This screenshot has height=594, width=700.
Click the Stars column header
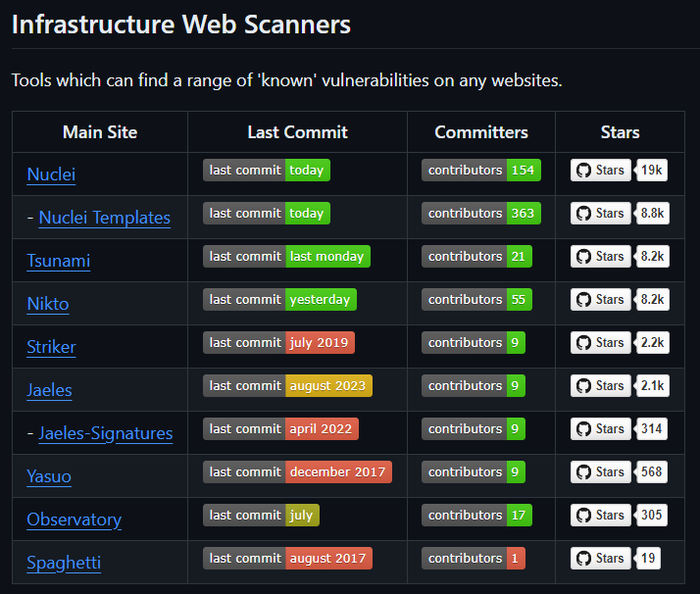click(620, 132)
